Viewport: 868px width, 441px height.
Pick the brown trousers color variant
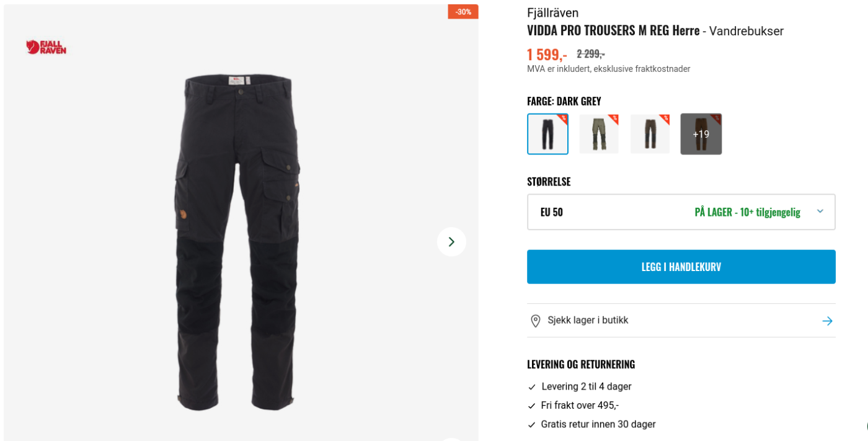point(650,134)
